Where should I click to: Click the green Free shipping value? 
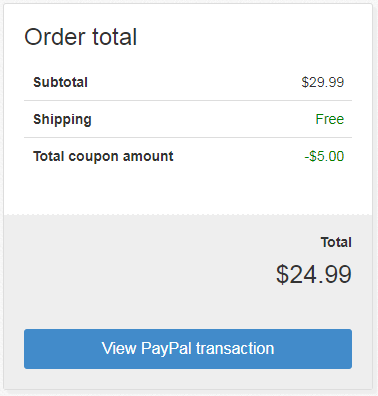click(x=330, y=119)
